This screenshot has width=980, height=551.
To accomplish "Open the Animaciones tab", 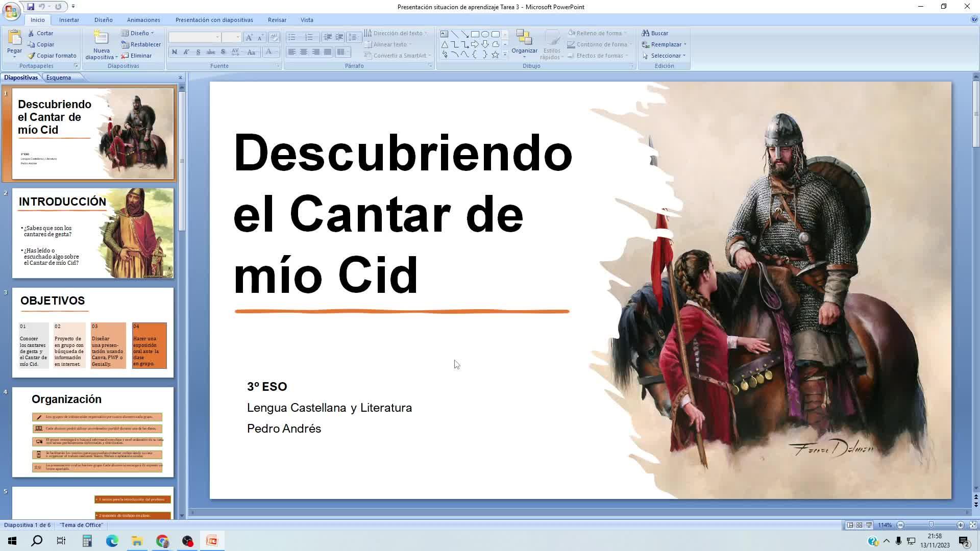I will [143, 20].
